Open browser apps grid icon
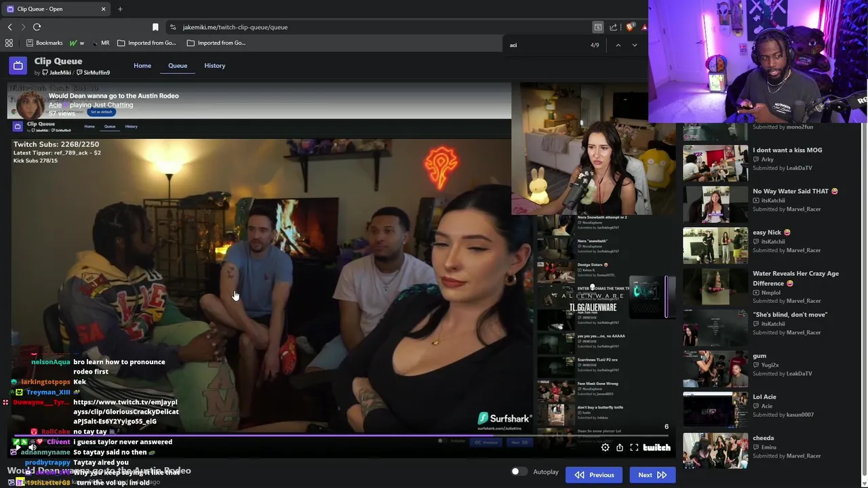Screen dimensions: 868x488 click(x=9, y=43)
